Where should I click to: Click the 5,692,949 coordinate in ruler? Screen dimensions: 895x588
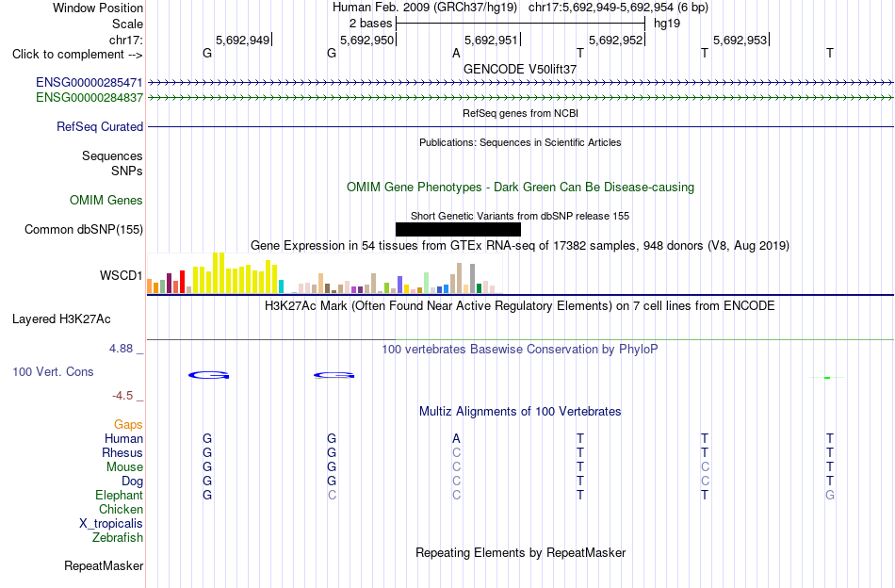click(x=242, y=40)
